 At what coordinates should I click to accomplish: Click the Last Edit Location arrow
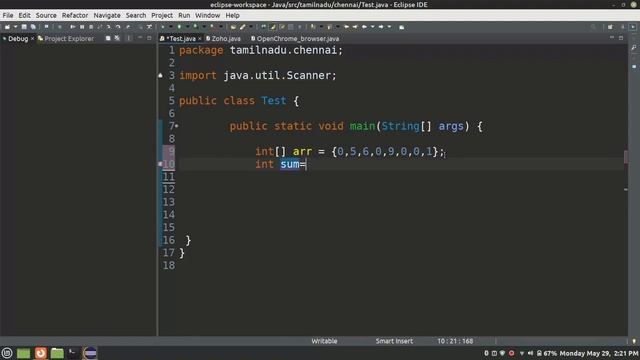point(347,27)
